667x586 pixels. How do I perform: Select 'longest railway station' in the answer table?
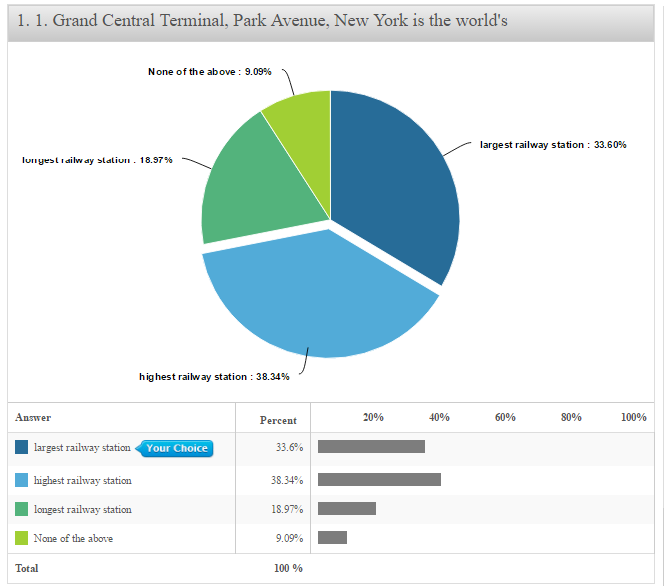[x=83, y=509]
